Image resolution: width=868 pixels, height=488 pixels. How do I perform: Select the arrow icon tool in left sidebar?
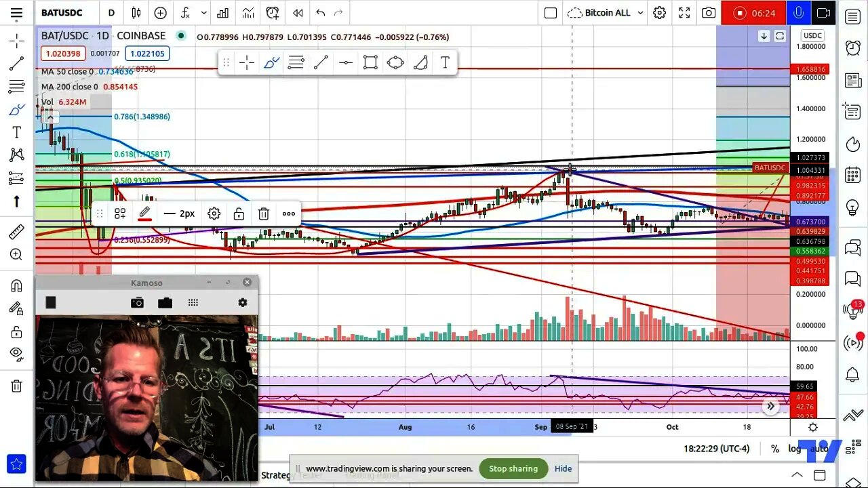coord(16,201)
